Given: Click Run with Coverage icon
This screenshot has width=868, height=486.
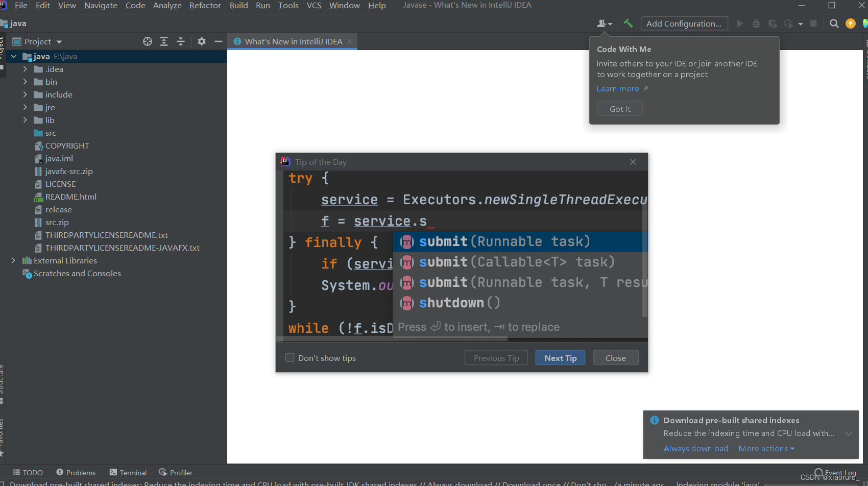Looking at the screenshot, I should (773, 23).
